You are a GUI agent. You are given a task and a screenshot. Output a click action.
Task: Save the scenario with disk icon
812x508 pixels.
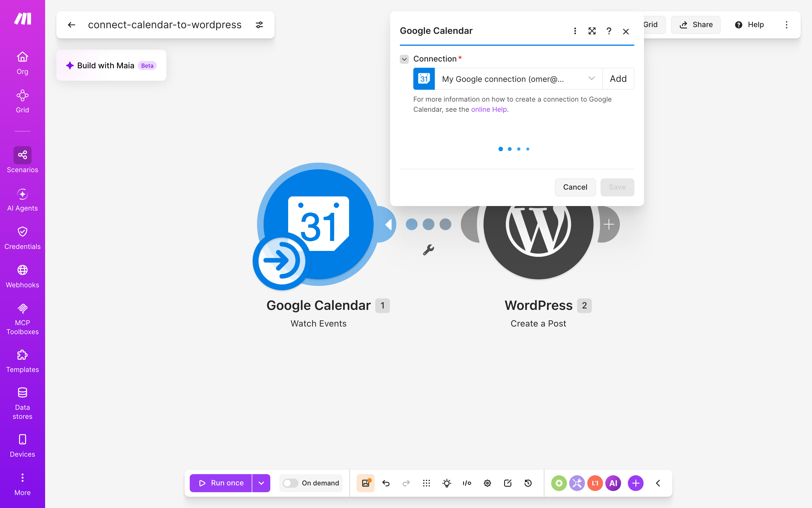365,483
